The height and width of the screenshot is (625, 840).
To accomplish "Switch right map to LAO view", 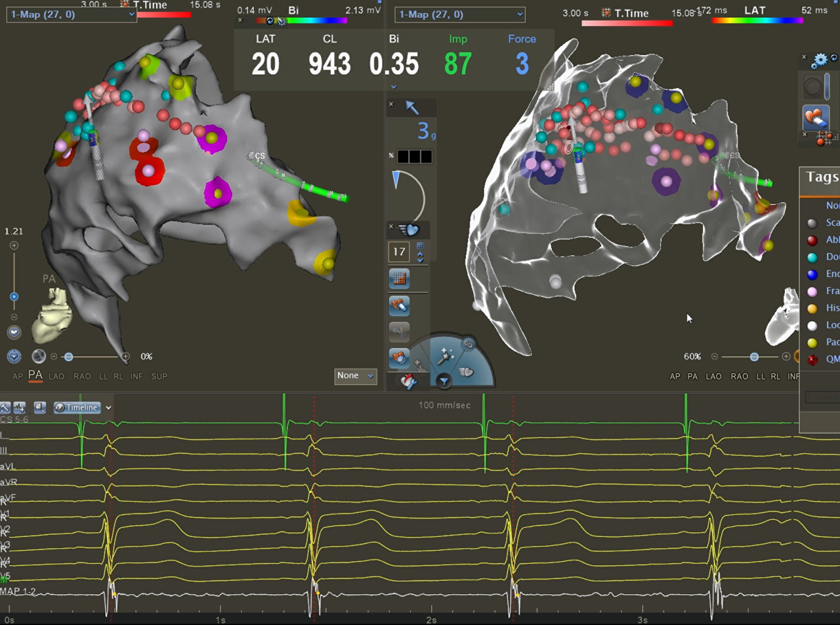I will pos(713,376).
